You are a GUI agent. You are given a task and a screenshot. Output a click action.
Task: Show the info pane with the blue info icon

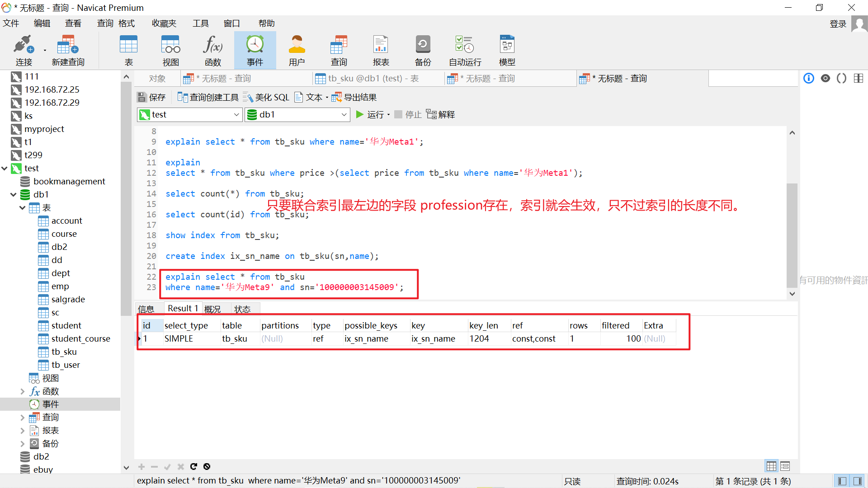pyautogui.click(x=808, y=79)
